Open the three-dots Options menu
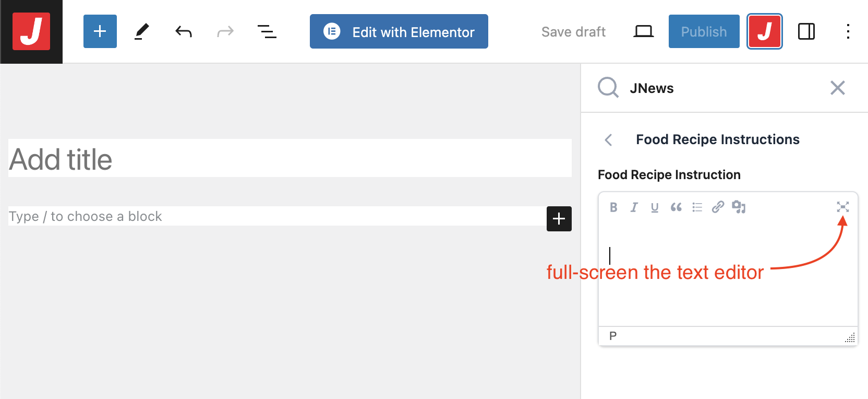Image resolution: width=868 pixels, height=399 pixels. 848,31
